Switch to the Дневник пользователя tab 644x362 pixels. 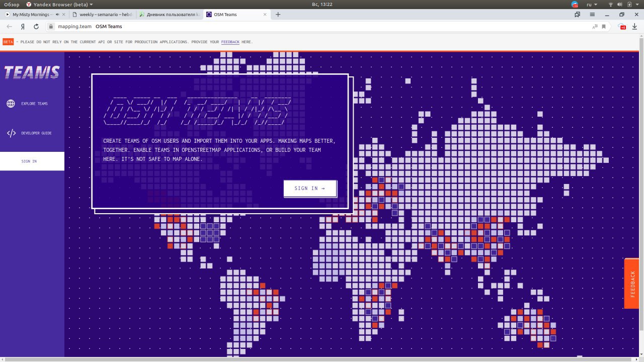(169, 15)
